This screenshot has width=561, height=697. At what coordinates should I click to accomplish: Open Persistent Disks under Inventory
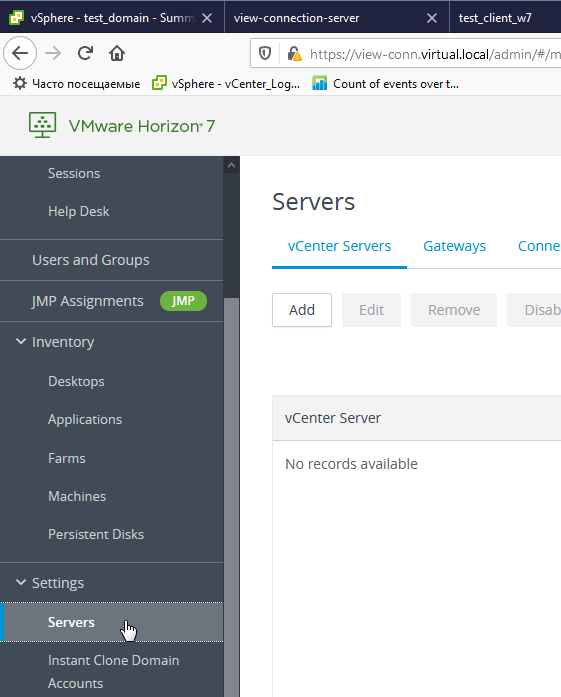click(x=96, y=534)
